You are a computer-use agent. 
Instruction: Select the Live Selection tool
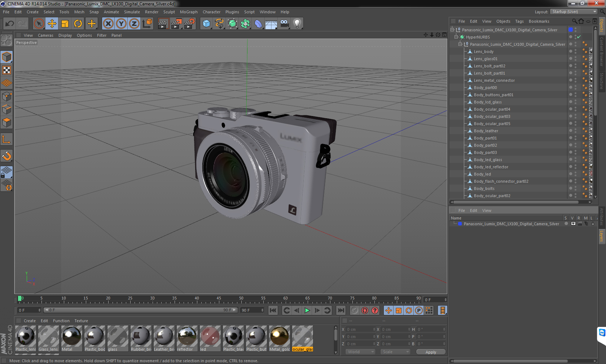(39, 24)
